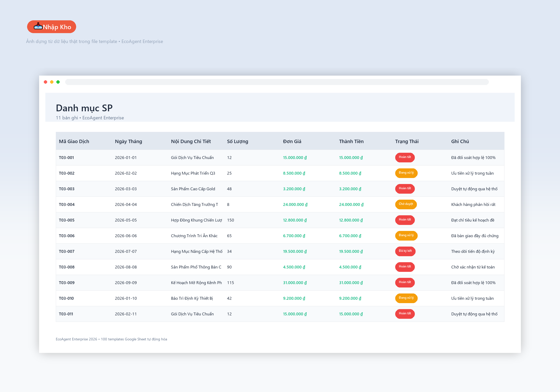The height and width of the screenshot is (392, 560).
Task: Click the browser address bar
Action: [277, 82]
